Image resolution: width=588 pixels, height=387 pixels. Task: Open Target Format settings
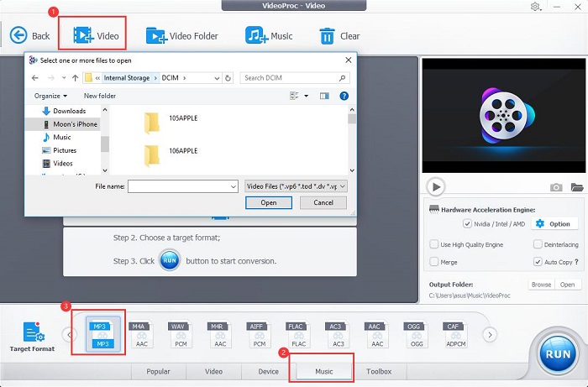[x=33, y=336]
